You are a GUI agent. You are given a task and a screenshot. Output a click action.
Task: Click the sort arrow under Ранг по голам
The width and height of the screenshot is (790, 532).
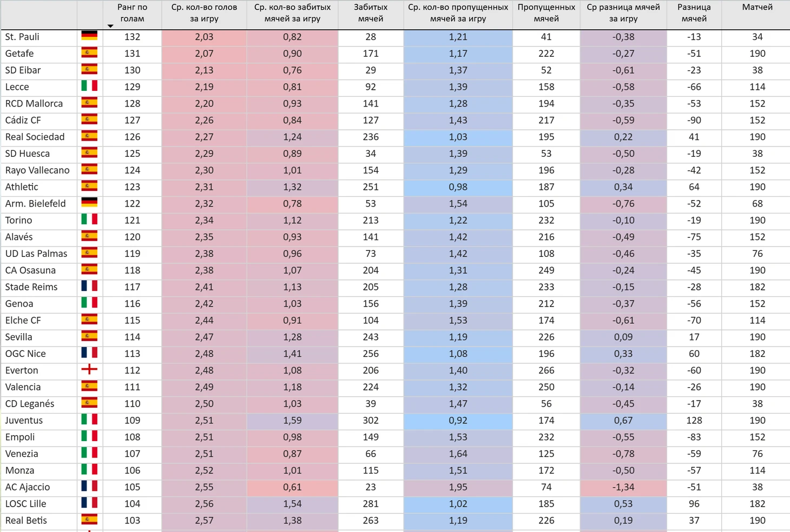tap(110, 26)
